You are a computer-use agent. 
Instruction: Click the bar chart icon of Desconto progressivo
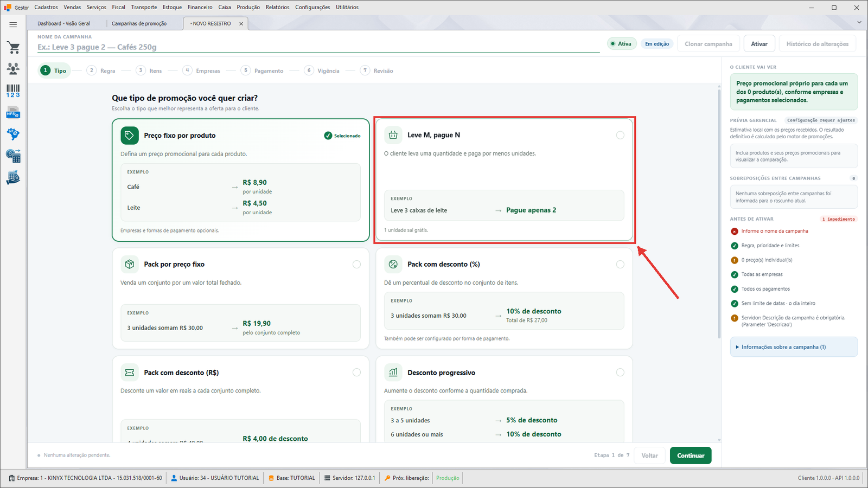393,373
